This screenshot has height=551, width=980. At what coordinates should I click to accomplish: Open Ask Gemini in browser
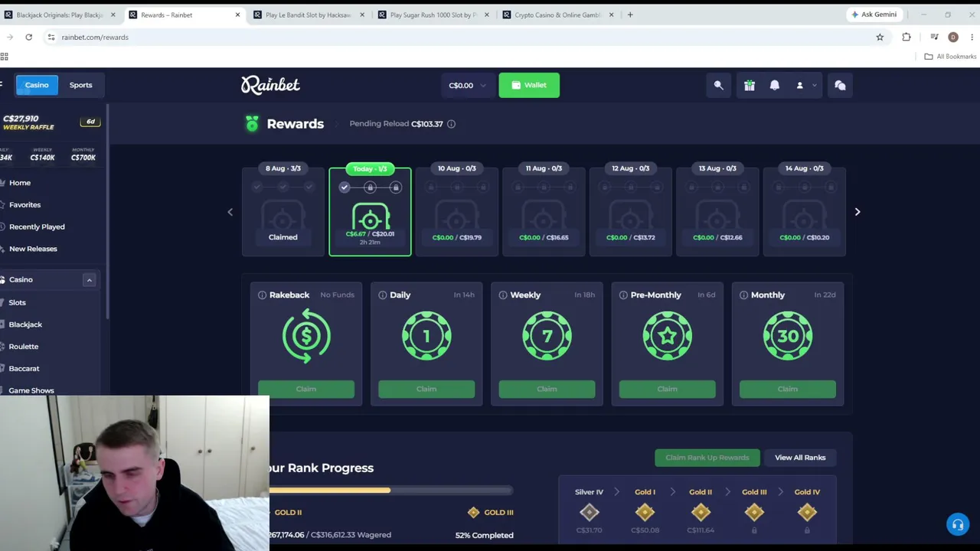874,15
